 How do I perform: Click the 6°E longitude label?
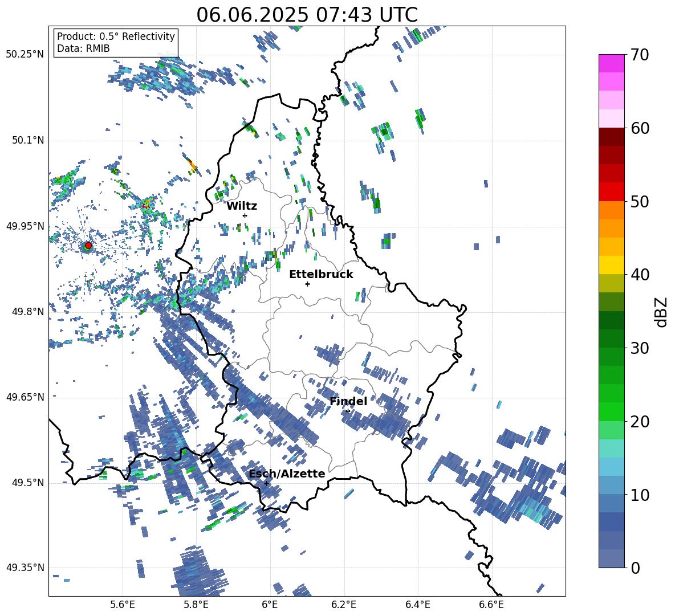click(270, 605)
